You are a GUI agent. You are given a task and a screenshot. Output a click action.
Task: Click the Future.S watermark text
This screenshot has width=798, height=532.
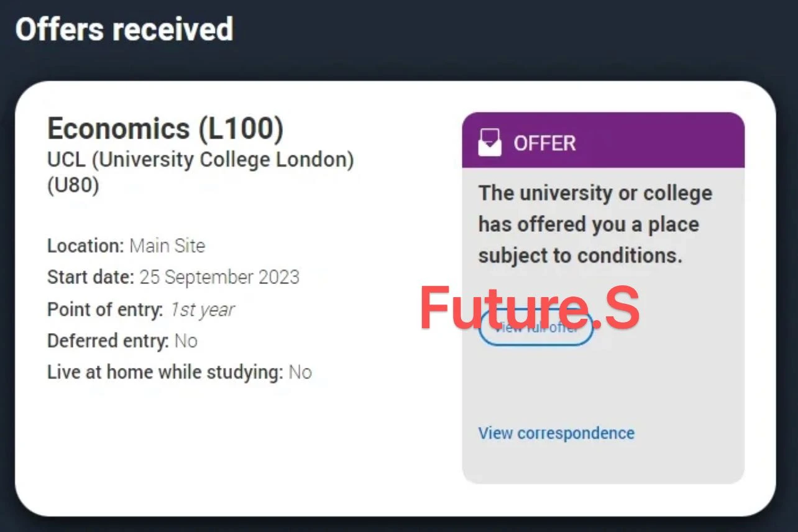tap(530, 306)
